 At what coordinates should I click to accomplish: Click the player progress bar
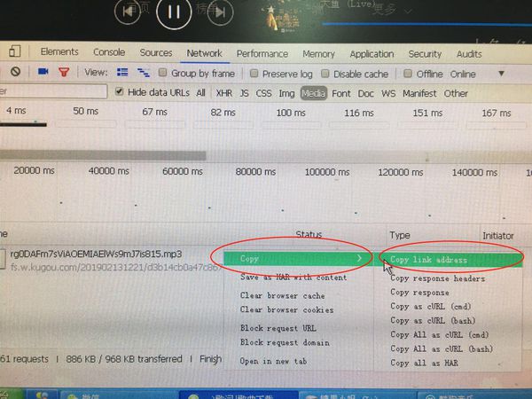coord(426,24)
